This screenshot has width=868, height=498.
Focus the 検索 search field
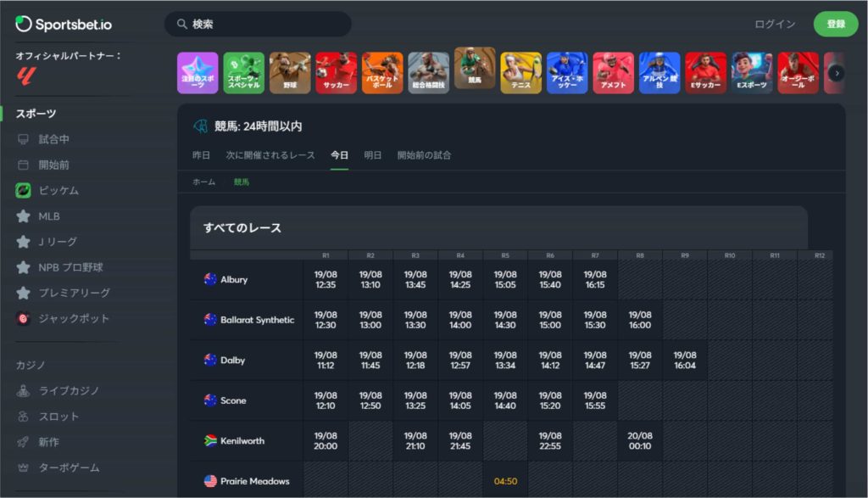coord(258,24)
